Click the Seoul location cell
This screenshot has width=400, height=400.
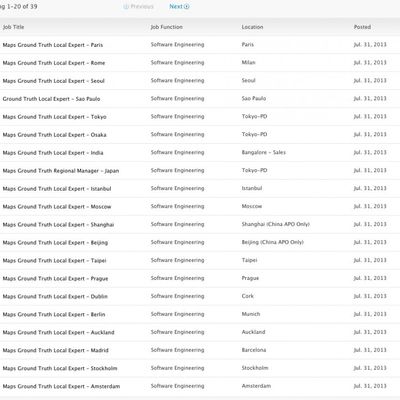click(249, 81)
